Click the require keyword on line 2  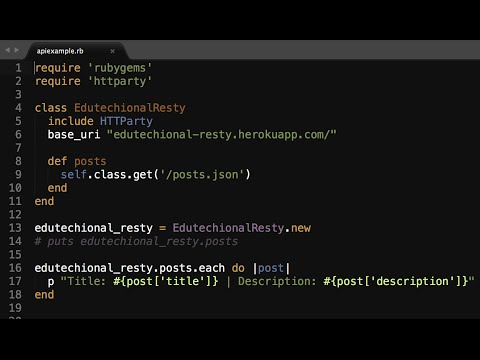[58, 81]
